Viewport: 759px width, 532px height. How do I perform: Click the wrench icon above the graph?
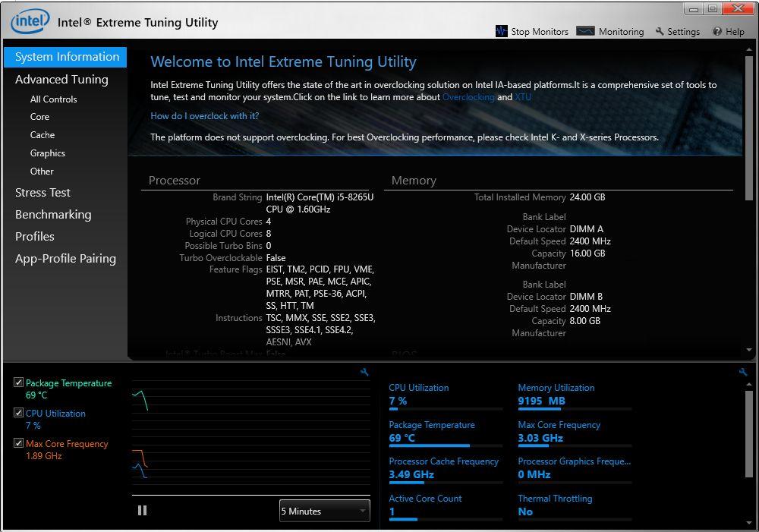coord(364,372)
